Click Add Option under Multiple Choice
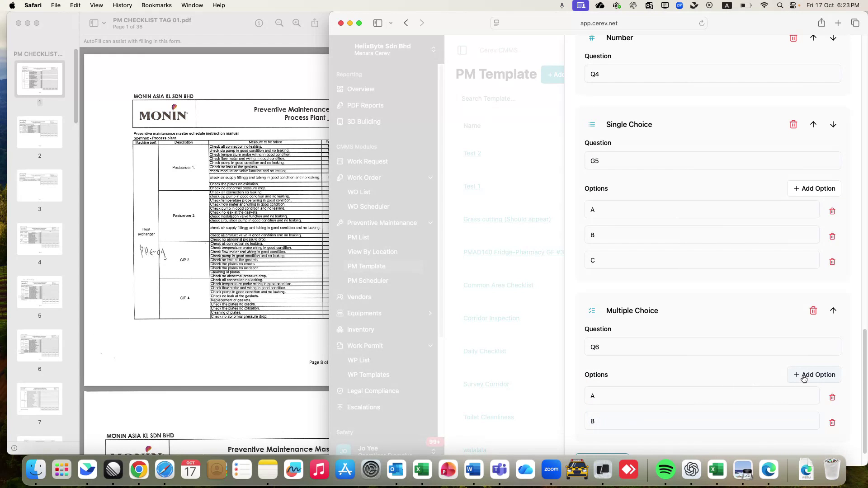The height and width of the screenshot is (488, 868). tap(814, 375)
